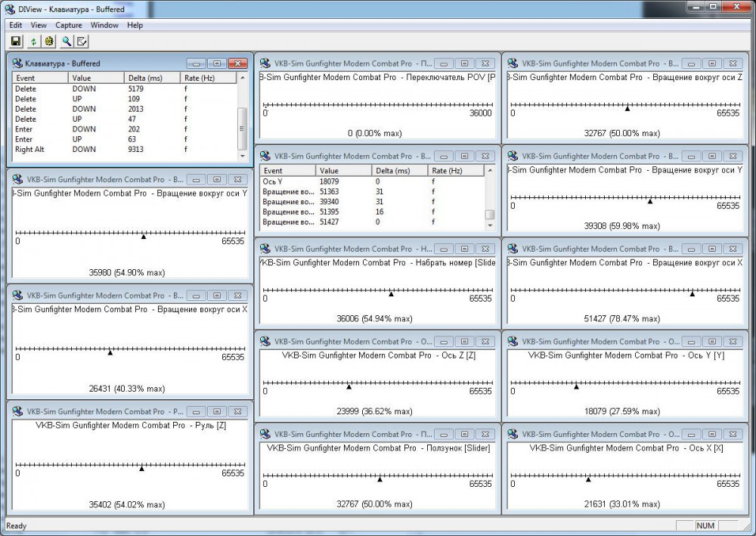Click the DIView application icon in title bar
This screenshot has width=756, height=536.
pos(9,8)
